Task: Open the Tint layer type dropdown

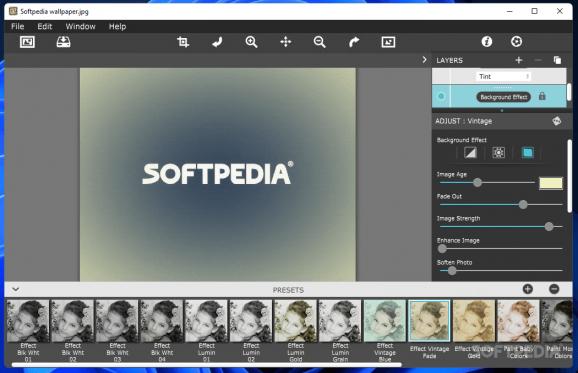Action: click(x=503, y=76)
